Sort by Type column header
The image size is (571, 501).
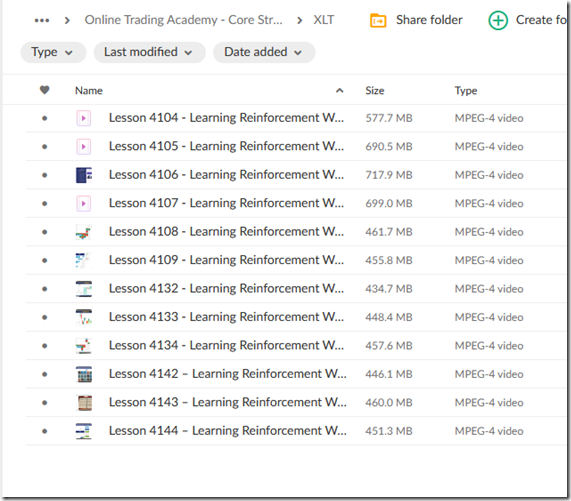point(466,91)
